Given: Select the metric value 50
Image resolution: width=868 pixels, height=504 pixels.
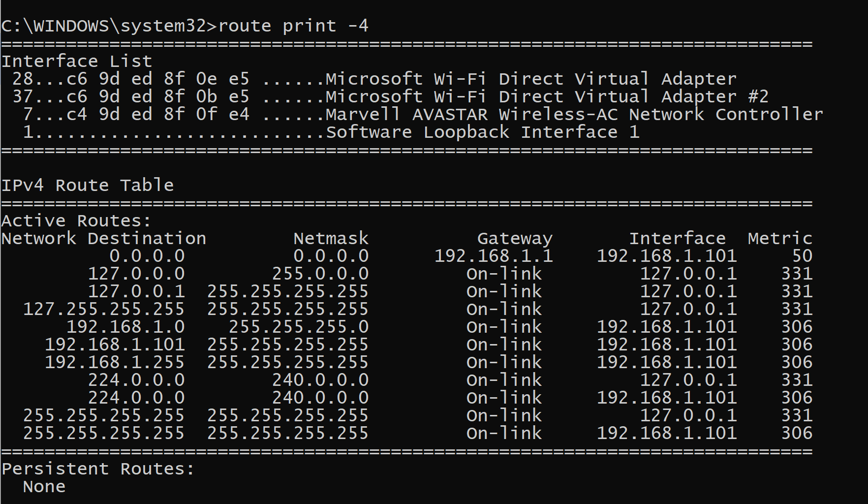Looking at the screenshot, I should [802, 256].
